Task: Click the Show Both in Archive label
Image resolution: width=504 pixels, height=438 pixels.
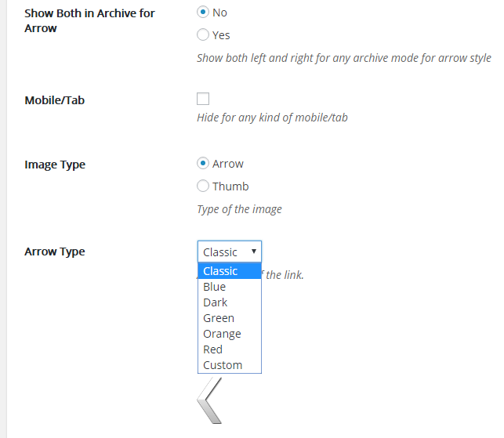Action: click(x=89, y=20)
